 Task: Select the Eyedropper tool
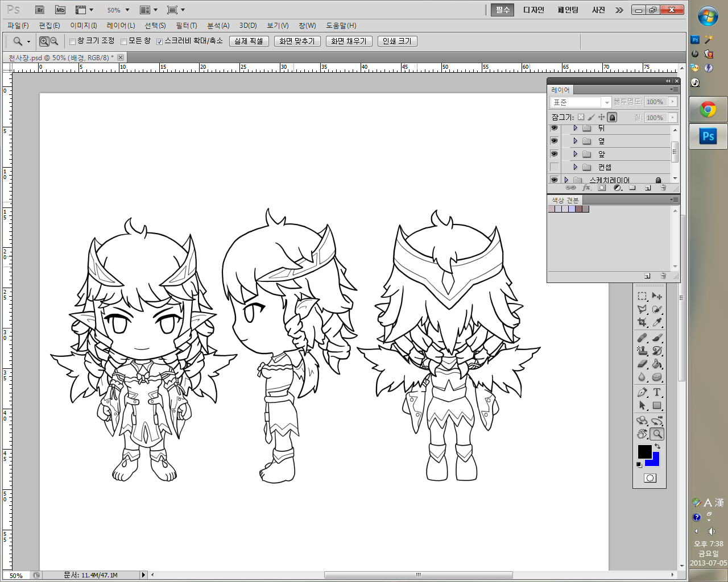pyautogui.click(x=657, y=322)
